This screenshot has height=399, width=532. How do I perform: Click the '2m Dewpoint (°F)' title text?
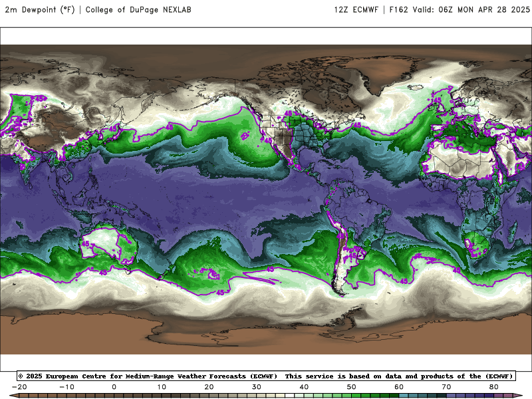40,9
